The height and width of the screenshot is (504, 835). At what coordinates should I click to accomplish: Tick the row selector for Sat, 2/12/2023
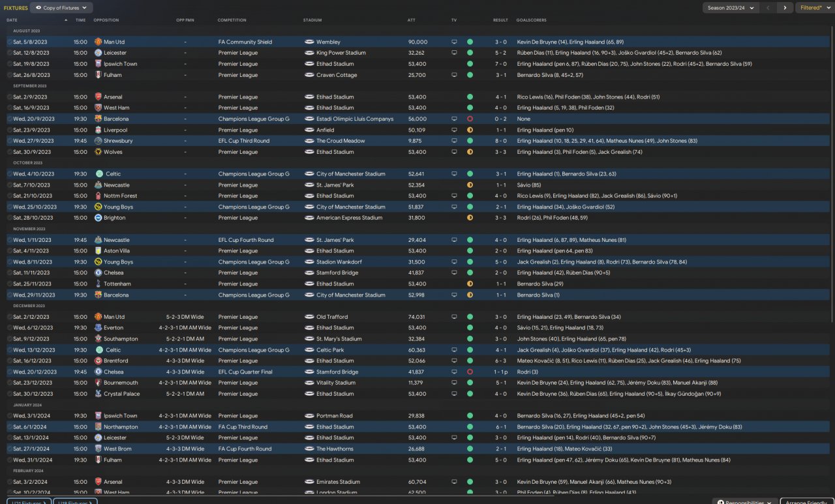point(10,317)
